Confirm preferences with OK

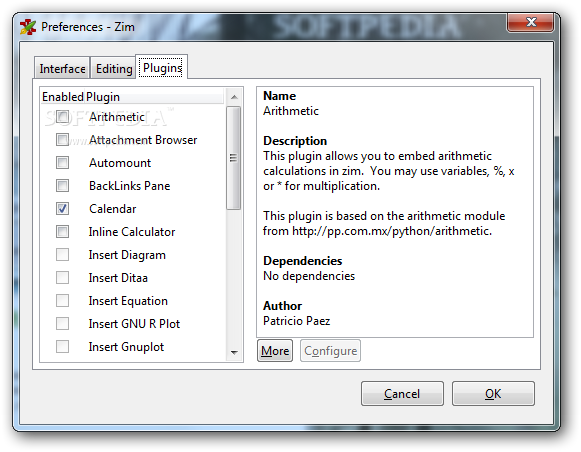493,393
